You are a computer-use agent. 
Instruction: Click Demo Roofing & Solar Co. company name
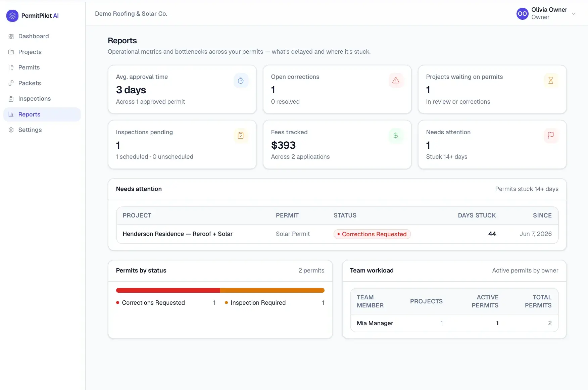tap(131, 14)
